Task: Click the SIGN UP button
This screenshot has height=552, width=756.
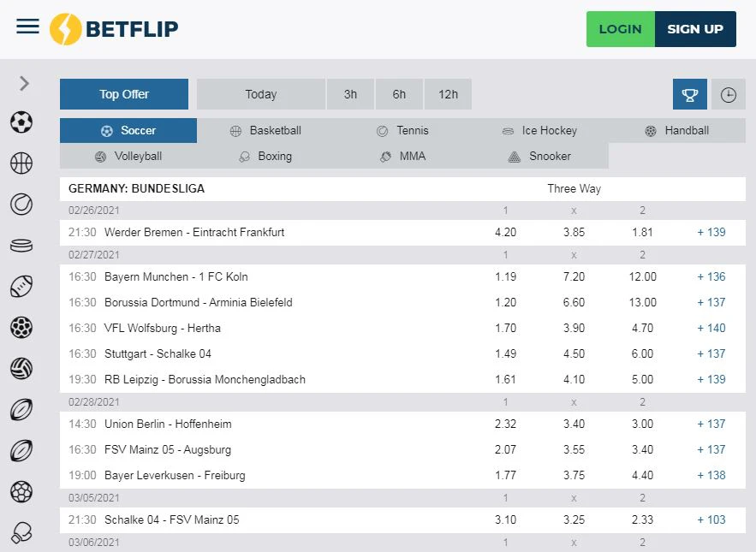Action: coord(695,29)
